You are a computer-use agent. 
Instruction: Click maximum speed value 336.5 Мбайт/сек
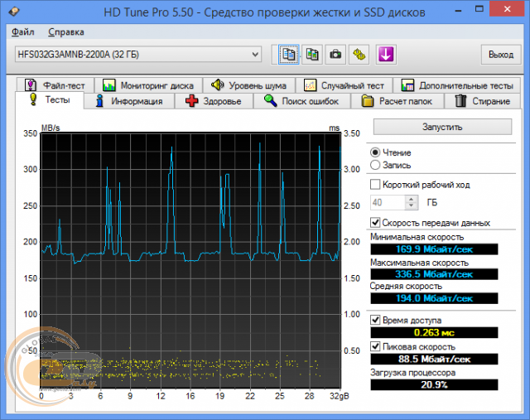434,274
